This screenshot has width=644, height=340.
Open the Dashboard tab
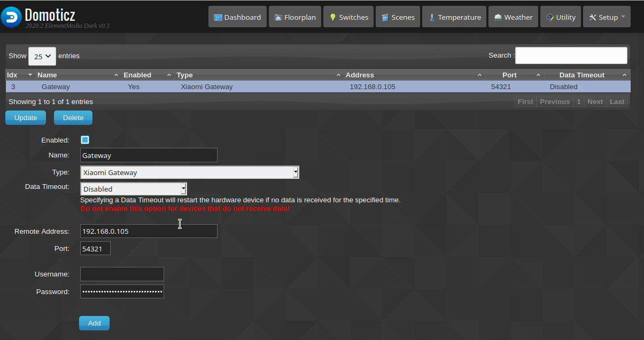point(237,17)
